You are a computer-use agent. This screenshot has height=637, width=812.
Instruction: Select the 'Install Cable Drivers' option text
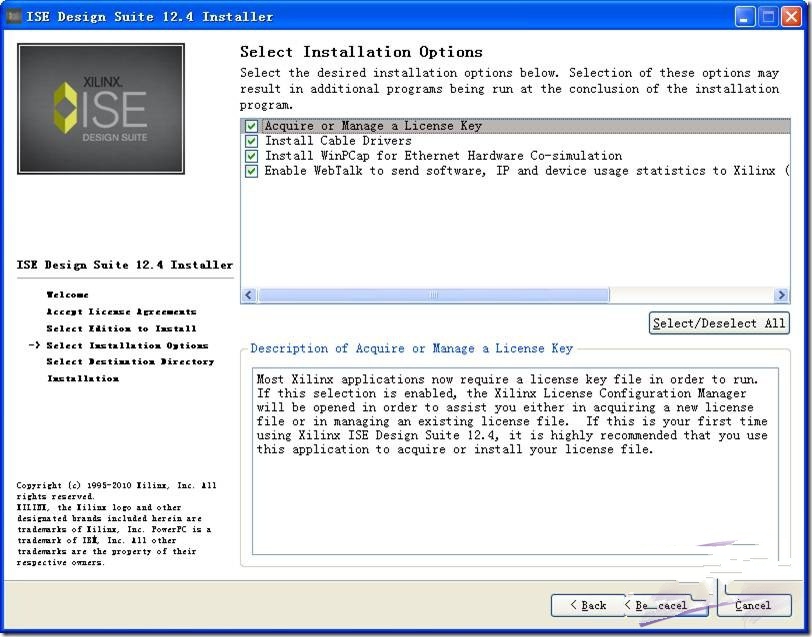338,141
